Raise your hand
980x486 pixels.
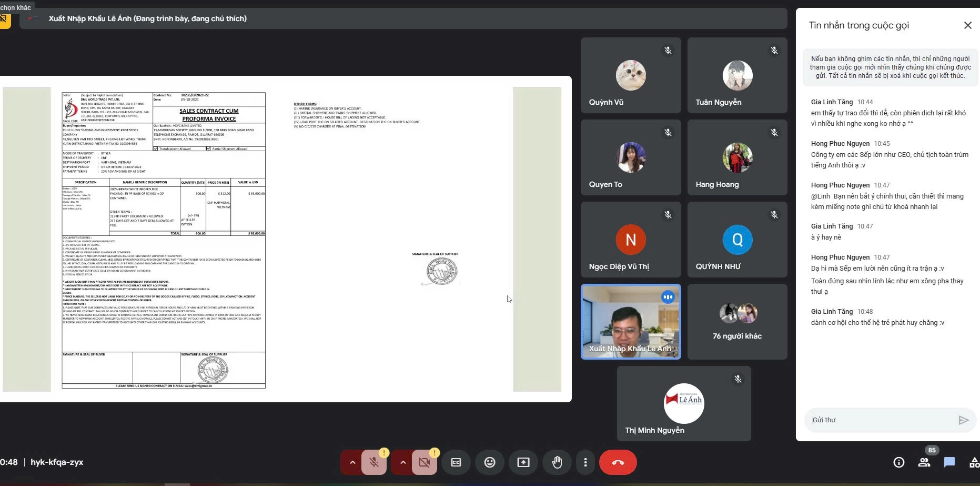pyautogui.click(x=557, y=462)
